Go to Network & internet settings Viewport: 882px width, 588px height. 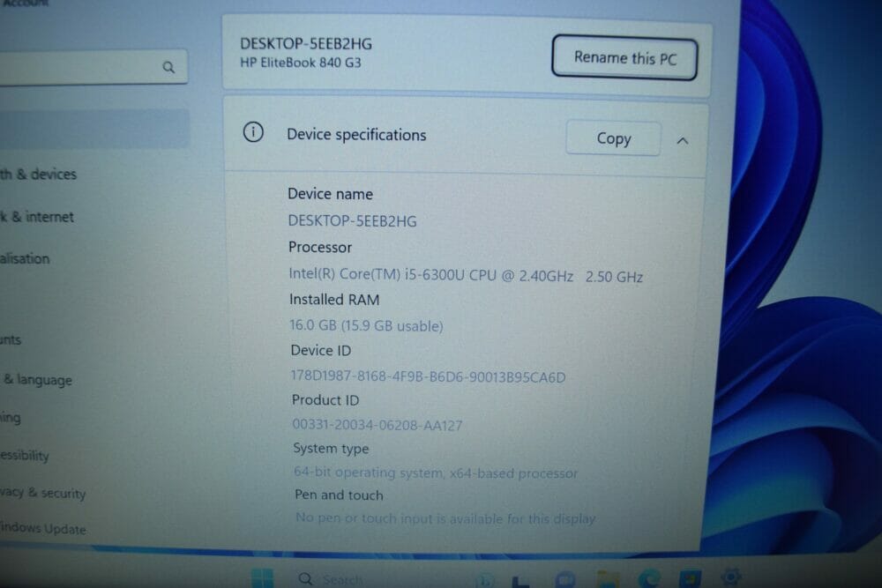point(37,217)
